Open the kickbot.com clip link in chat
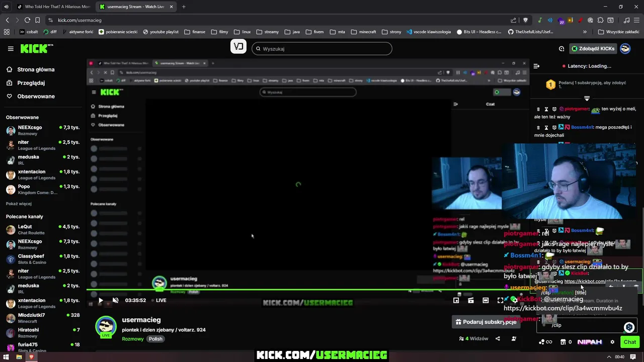 (x=600, y=282)
